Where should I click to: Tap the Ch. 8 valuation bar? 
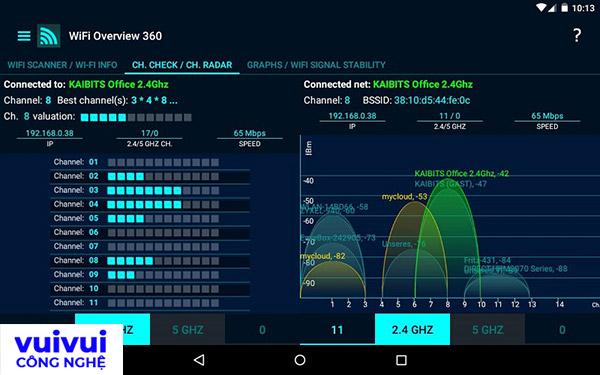136,117
